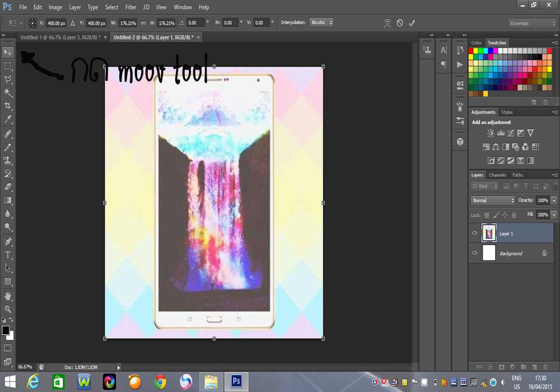Switch to the Channels tab

coord(497,175)
